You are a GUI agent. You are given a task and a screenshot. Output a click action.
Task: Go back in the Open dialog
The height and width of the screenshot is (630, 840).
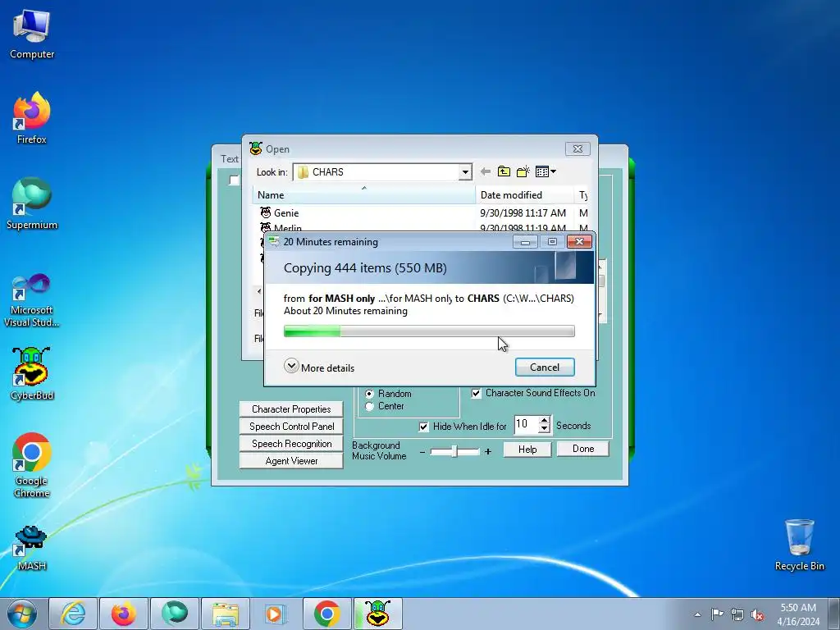pyautogui.click(x=486, y=172)
